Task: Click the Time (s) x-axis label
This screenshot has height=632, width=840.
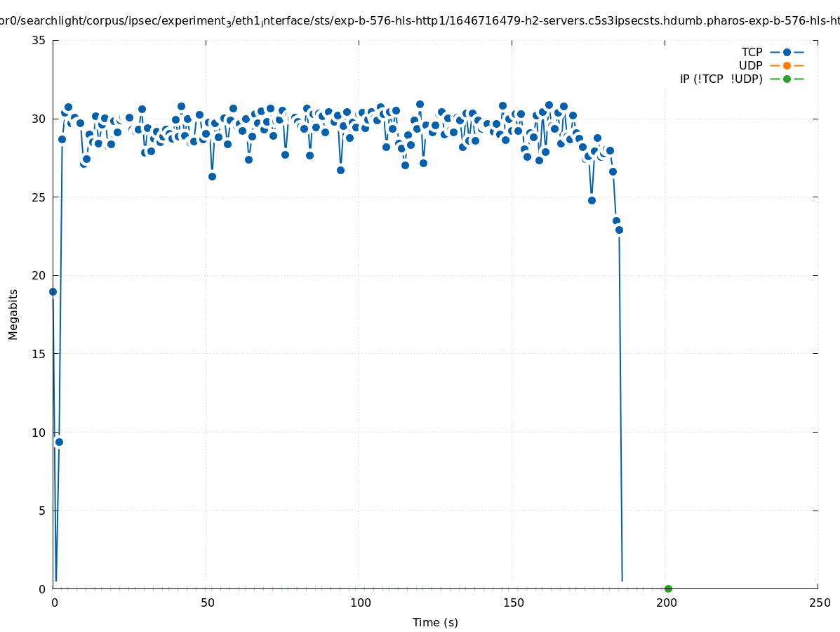Action: pyautogui.click(x=435, y=622)
